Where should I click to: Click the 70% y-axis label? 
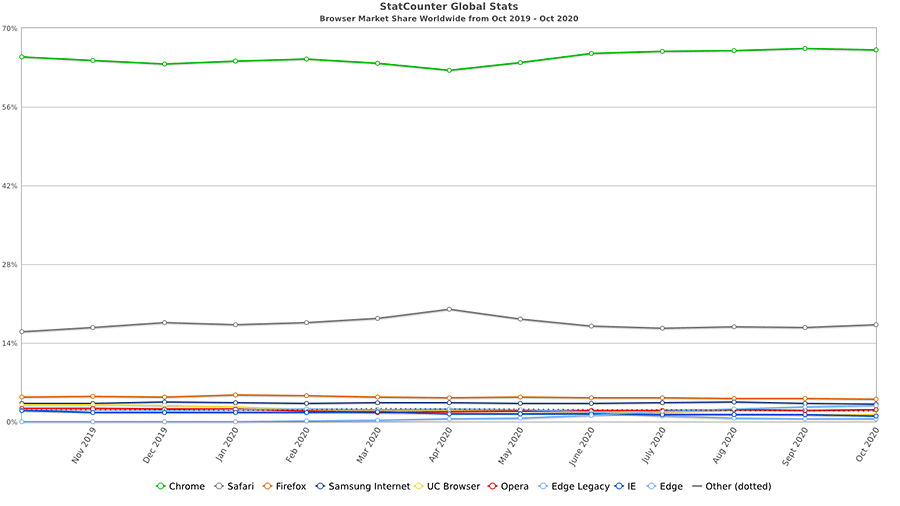coord(9,28)
